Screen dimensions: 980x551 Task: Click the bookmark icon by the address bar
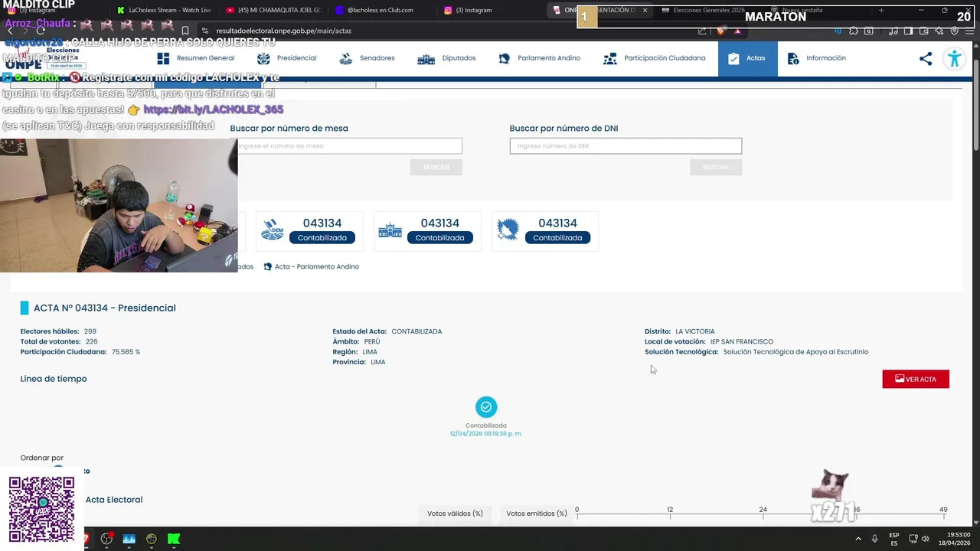coord(185,31)
